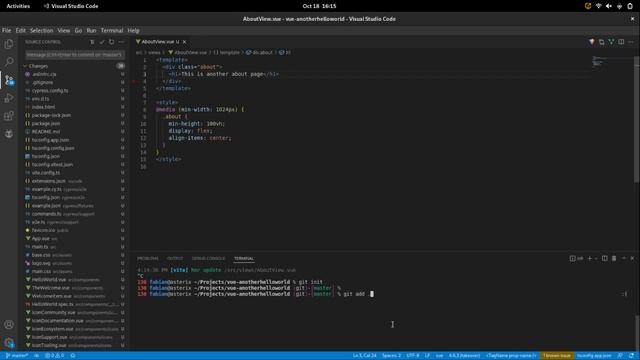Screen dimensions: 640x360
Task: Open the Manage gear in activity bar
Action: pos(9,342)
